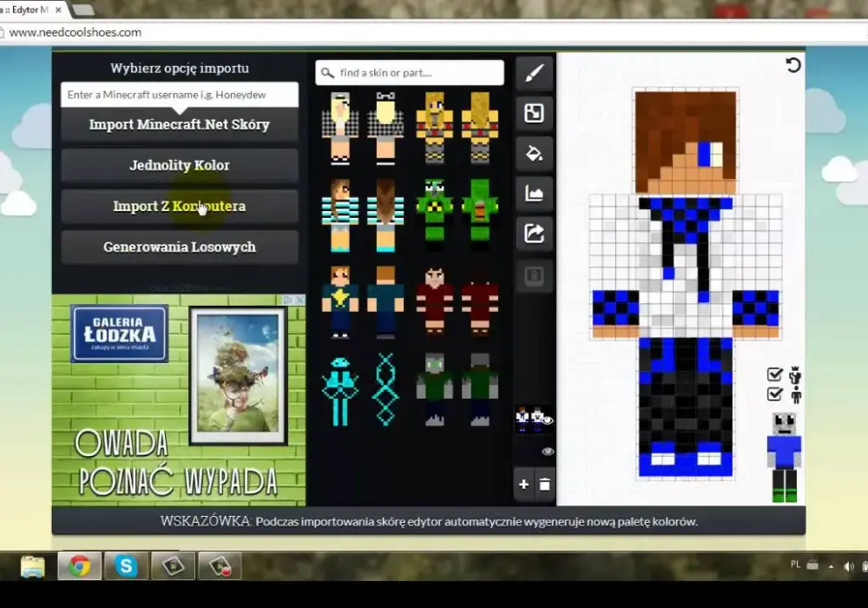Select gray zombie skin back view
The width and height of the screenshot is (868, 608).
480,390
